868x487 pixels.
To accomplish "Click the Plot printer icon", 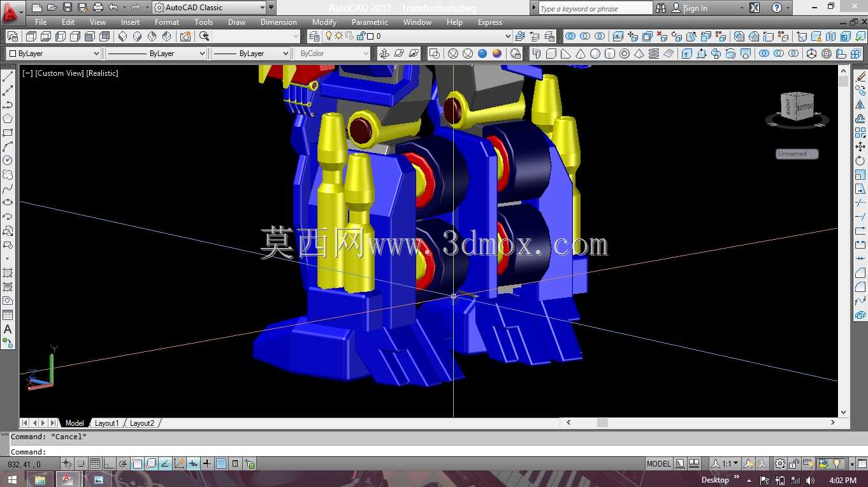I will pos(98,8).
